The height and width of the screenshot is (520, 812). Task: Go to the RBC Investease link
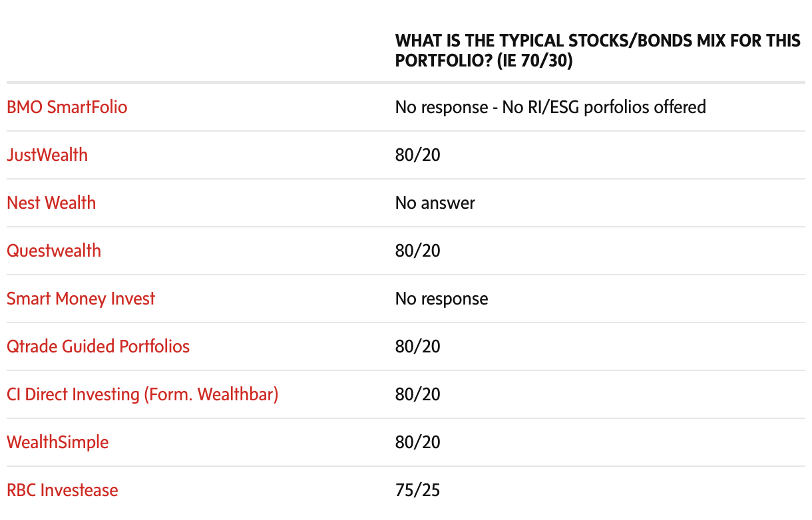pyautogui.click(x=63, y=490)
